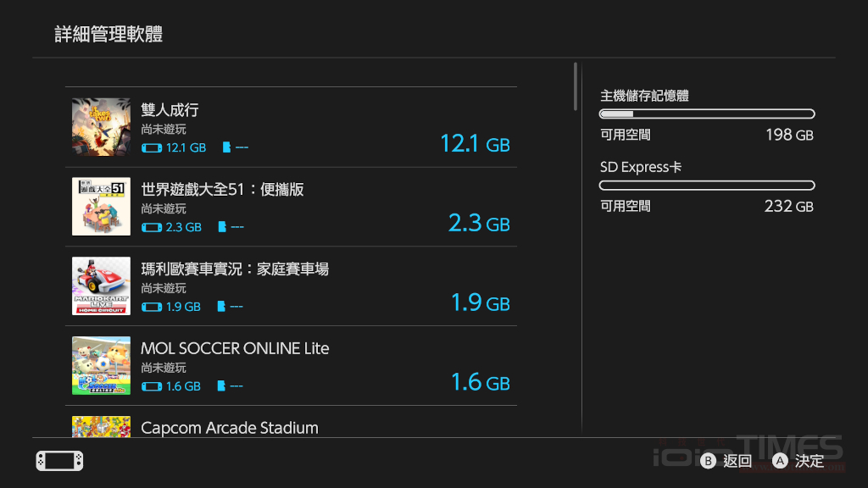Image resolution: width=868 pixels, height=488 pixels.
Task: Click the MOL SOCCER ONLINE Lite thumbnail
Action: click(100, 365)
